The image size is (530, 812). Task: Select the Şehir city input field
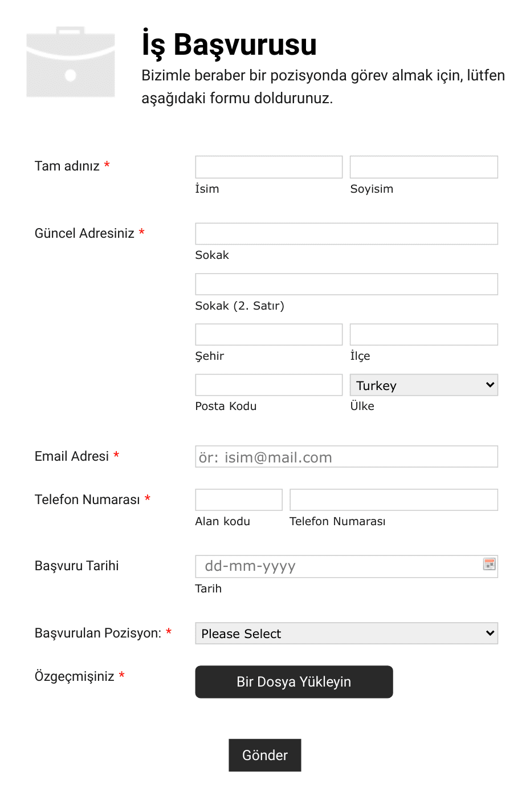point(269,334)
